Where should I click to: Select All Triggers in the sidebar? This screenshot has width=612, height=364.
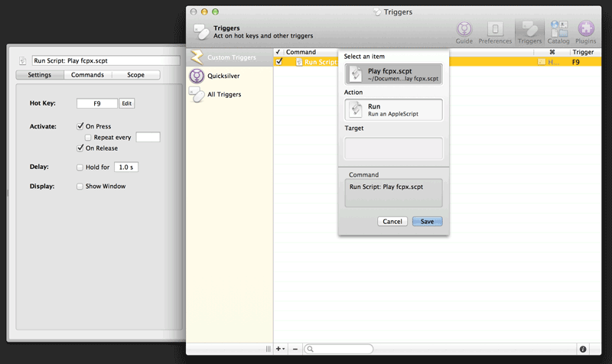tap(229, 94)
